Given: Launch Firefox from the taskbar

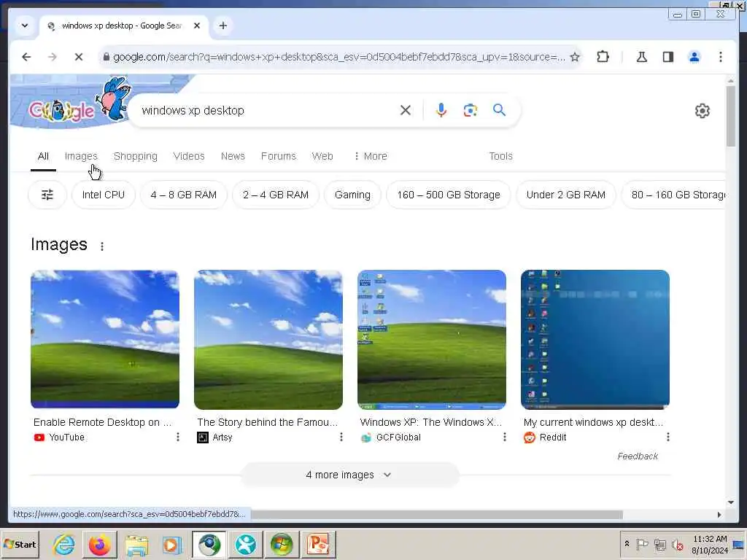Looking at the screenshot, I should 99,544.
